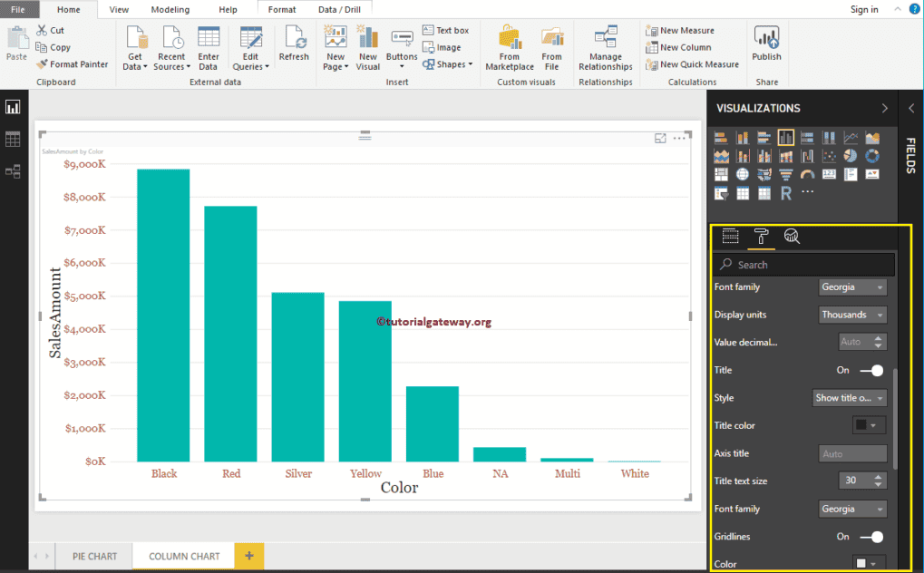Image resolution: width=924 pixels, height=573 pixels.
Task: Open the Analytics pane magnifier icon
Action: [792, 237]
